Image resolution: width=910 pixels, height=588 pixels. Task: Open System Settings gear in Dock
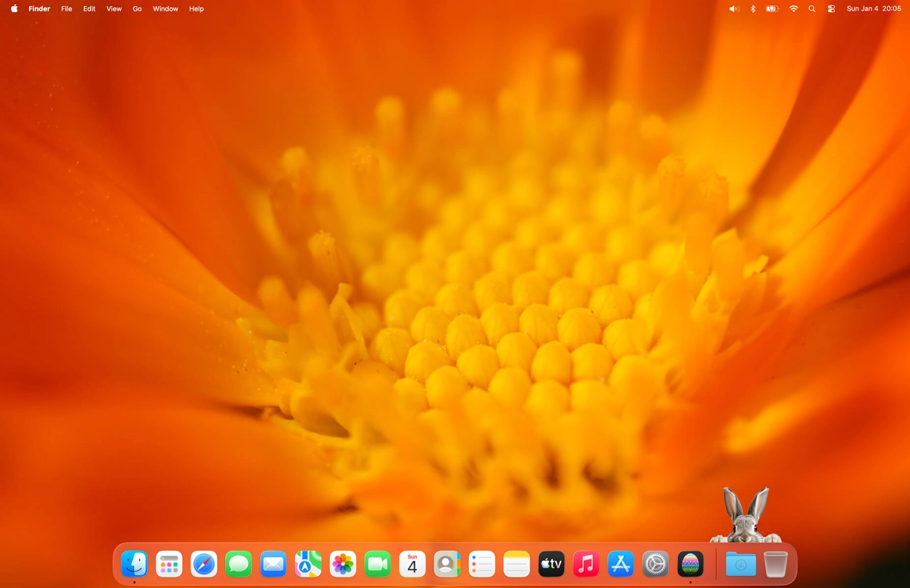656,564
